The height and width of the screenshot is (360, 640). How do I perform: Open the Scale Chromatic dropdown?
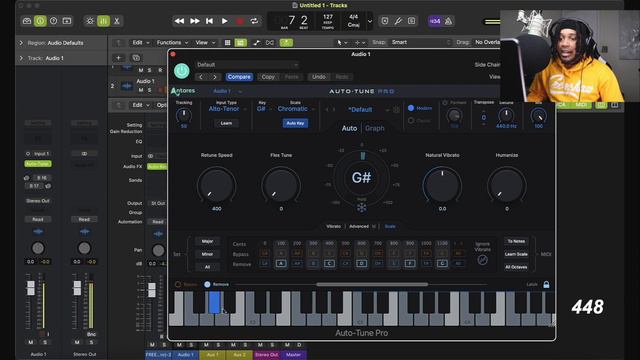click(296, 109)
